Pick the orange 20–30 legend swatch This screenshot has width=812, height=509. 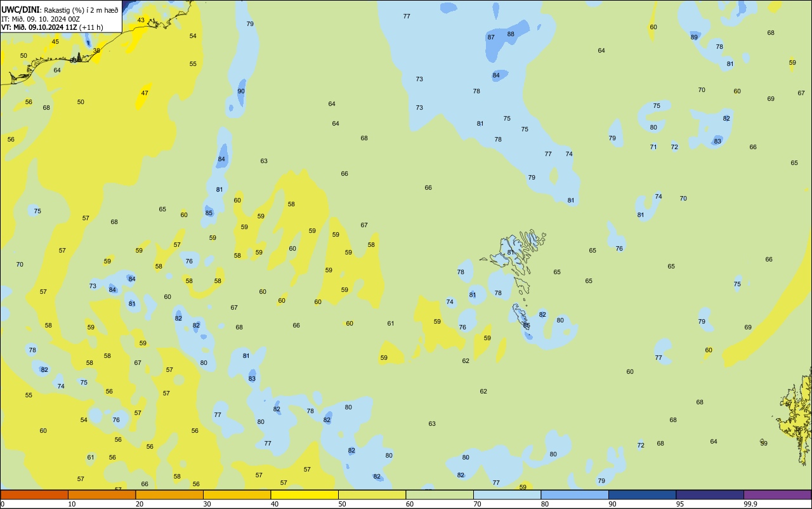[169, 494]
